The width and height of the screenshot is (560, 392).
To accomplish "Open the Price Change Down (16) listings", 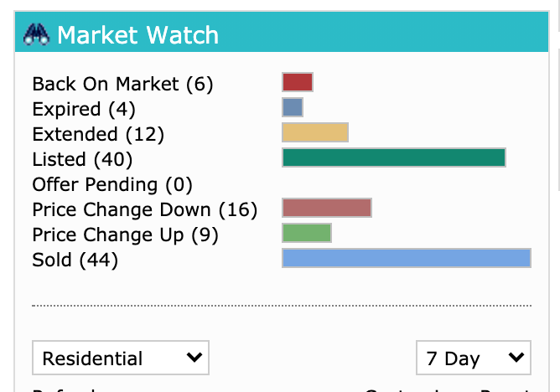I will (x=145, y=209).
